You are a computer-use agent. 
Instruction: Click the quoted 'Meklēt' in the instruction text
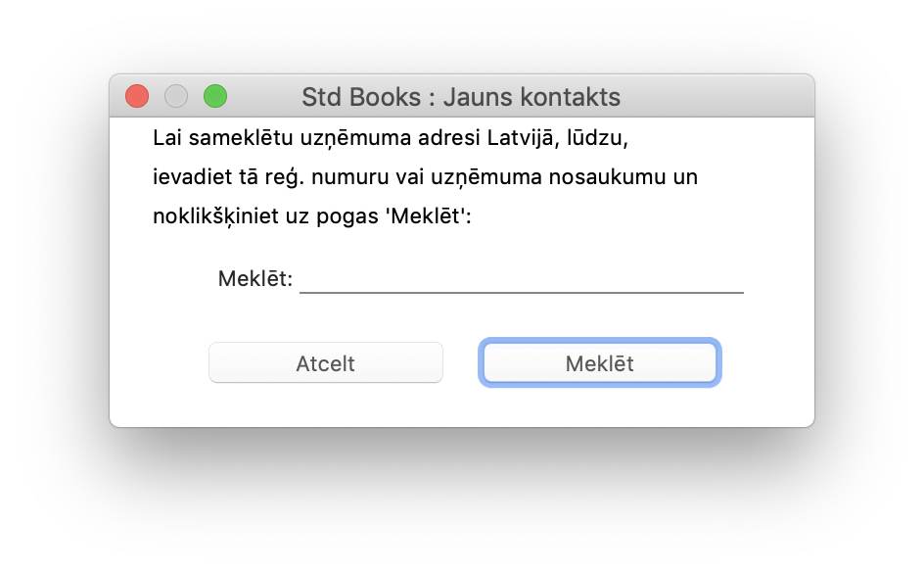click(x=426, y=216)
